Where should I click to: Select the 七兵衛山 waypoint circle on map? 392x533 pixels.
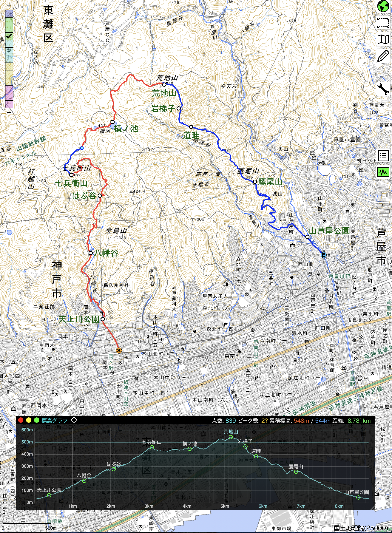pyautogui.click(x=71, y=175)
